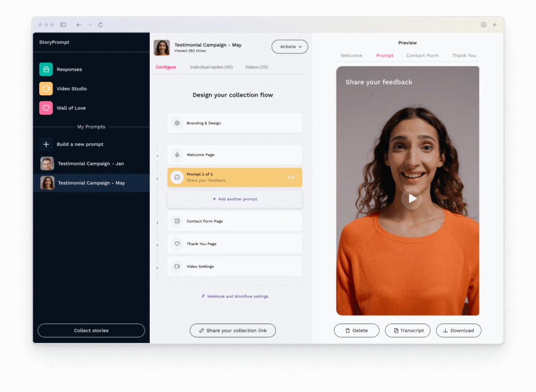Click the campaign avatar in the header
The height and width of the screenshot is (392, 536).
click(162, 48)
